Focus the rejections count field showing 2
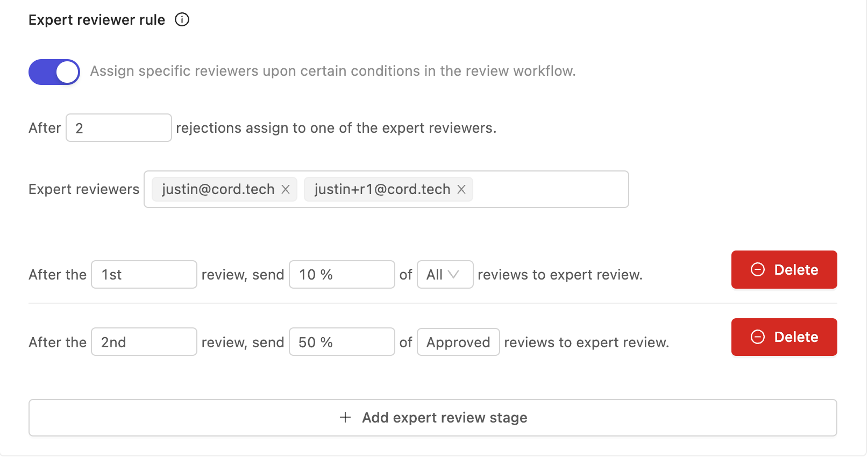The width and height of the screenshot is (868, 458). (x=119, y=128)
